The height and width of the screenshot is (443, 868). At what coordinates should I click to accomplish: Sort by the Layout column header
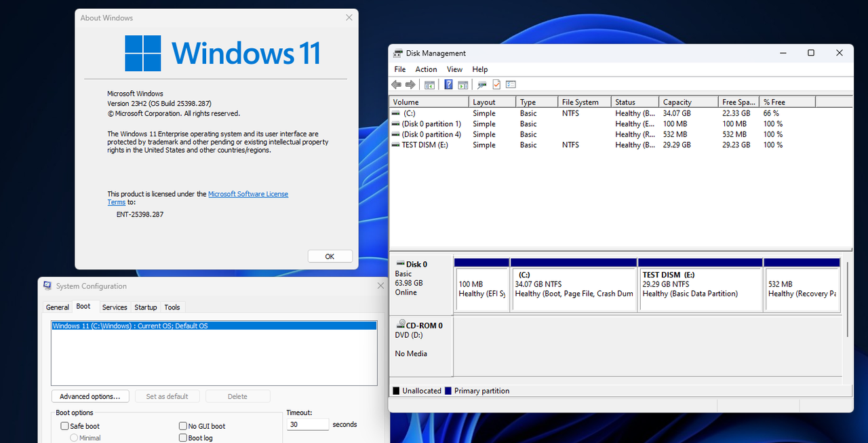(x=492, y=102)
